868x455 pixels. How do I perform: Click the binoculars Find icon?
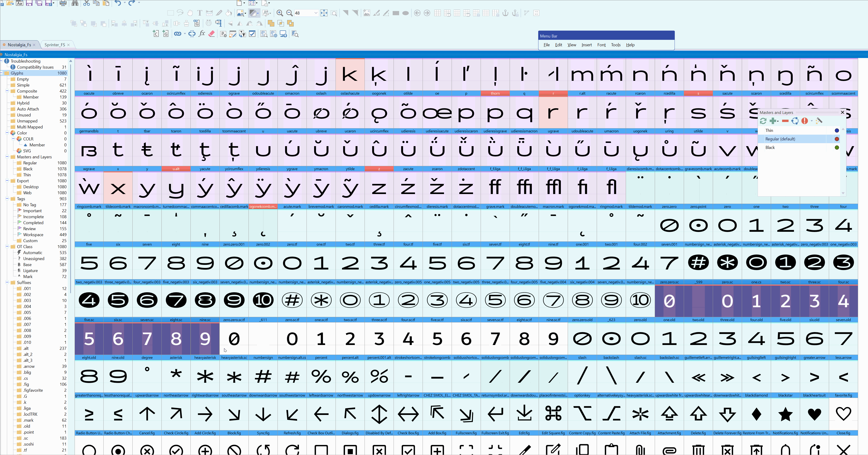click(x=75, y=3)
